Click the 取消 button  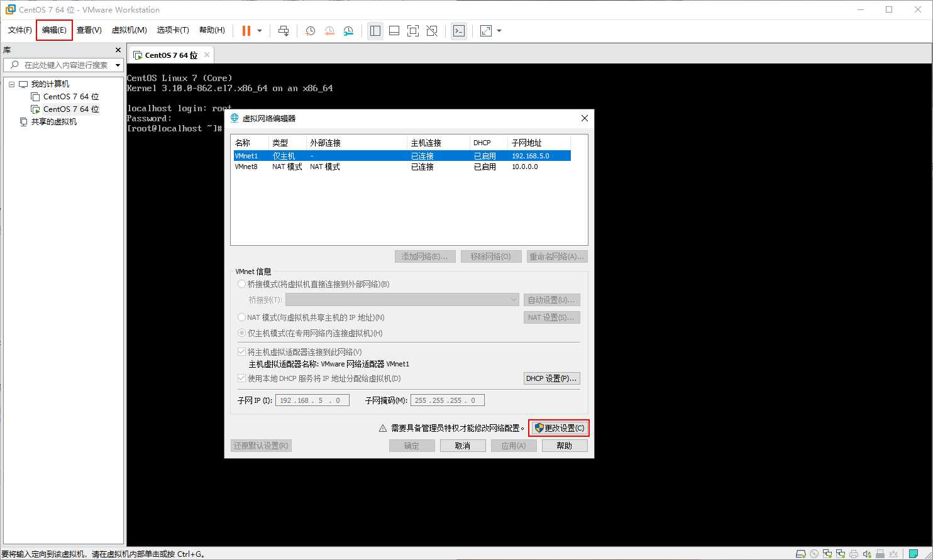pos(463,446)
